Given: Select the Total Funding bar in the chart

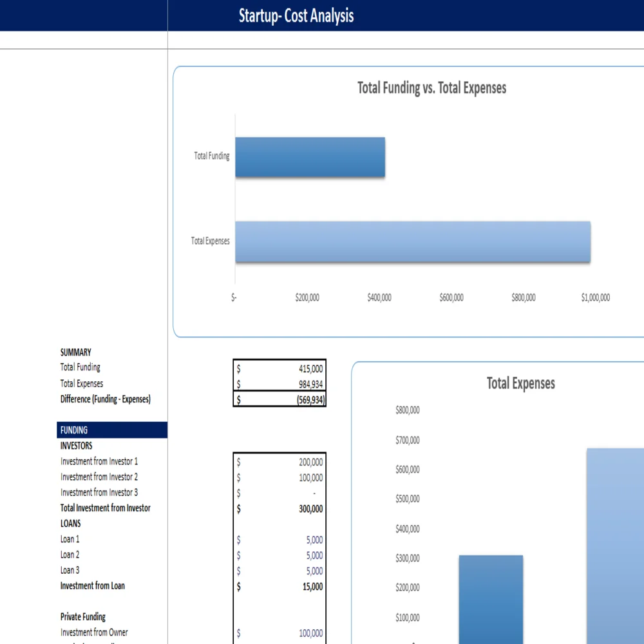Looking at the screenshot, I should 309,156.
